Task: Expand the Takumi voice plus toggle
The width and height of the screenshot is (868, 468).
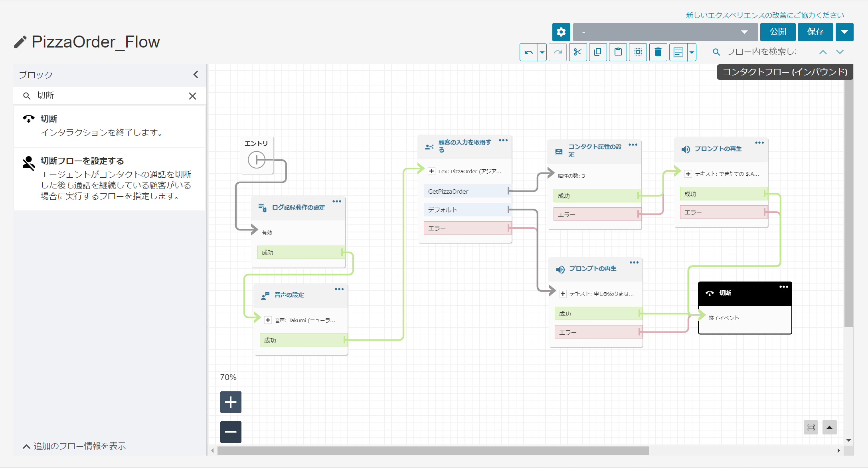Action: point(268,320)
